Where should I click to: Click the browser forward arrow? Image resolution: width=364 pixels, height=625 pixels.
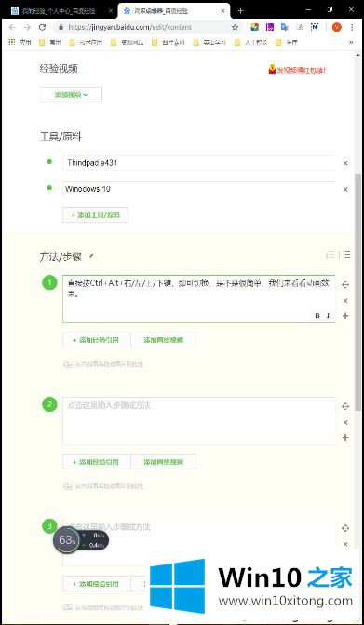pyautogui.click(x=27, y=27)
